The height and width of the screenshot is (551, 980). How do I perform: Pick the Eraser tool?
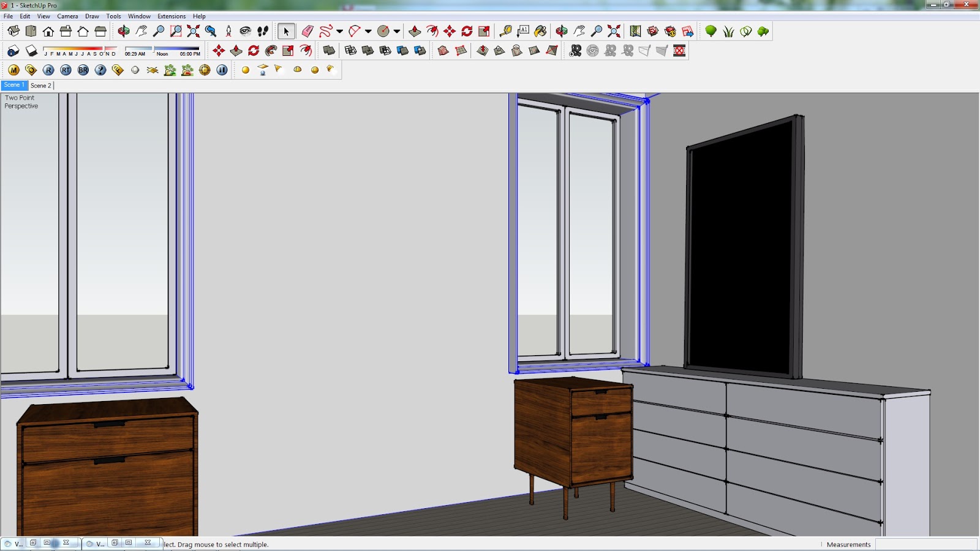[x=307, y=31]
